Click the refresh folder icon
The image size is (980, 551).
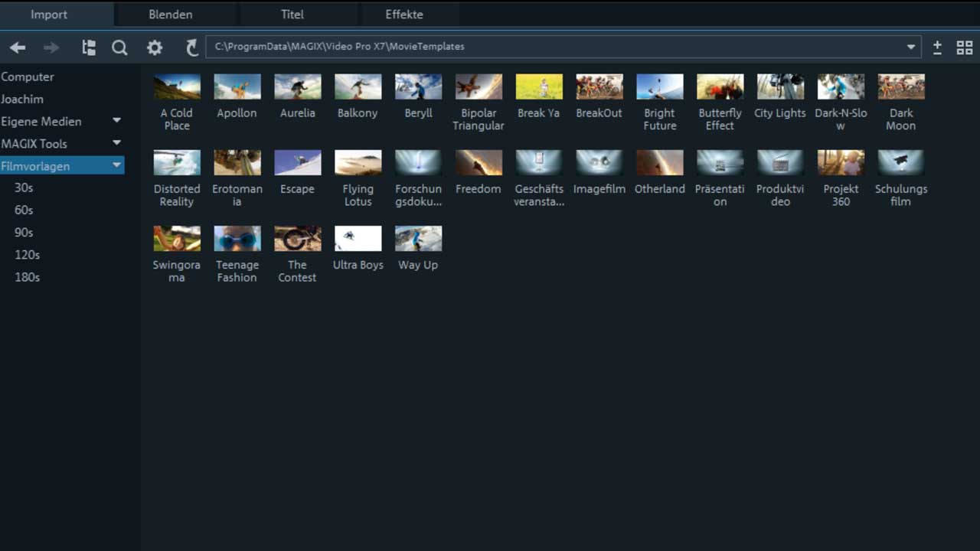tap(191, 47)
